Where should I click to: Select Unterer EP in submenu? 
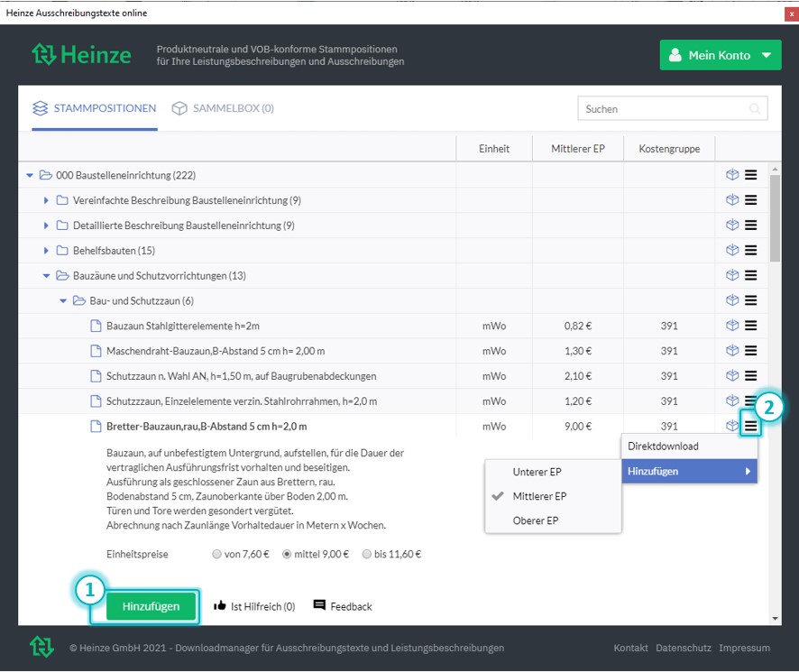click(553, 472)
